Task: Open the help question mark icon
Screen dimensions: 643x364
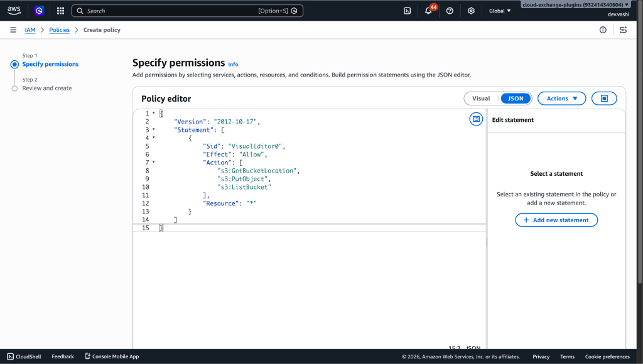Action: [x=450, y=11]
